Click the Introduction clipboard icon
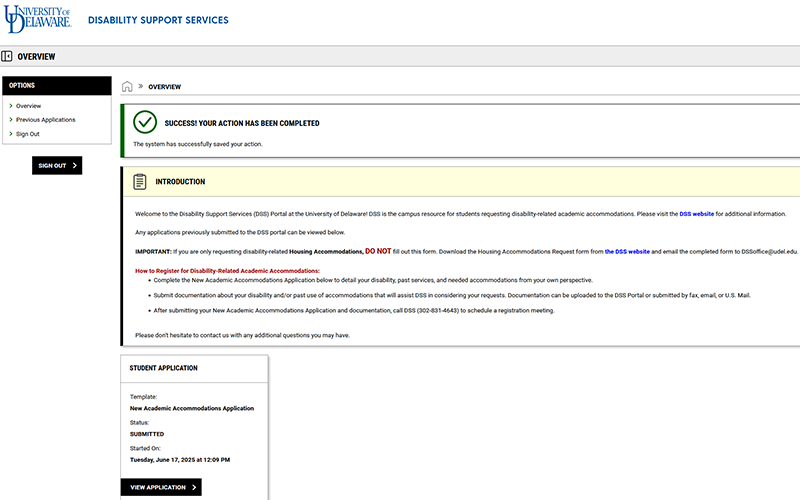The height and width of the screenshot is (500, 800). point(140,182)
